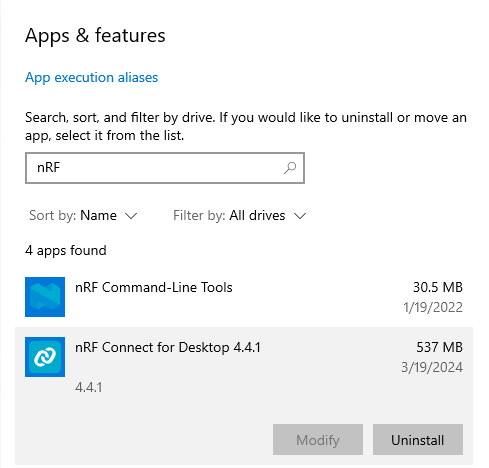Open the Filter by All drives dropdown
This screenshot has height=468, width=489.
tap(239, 216)
